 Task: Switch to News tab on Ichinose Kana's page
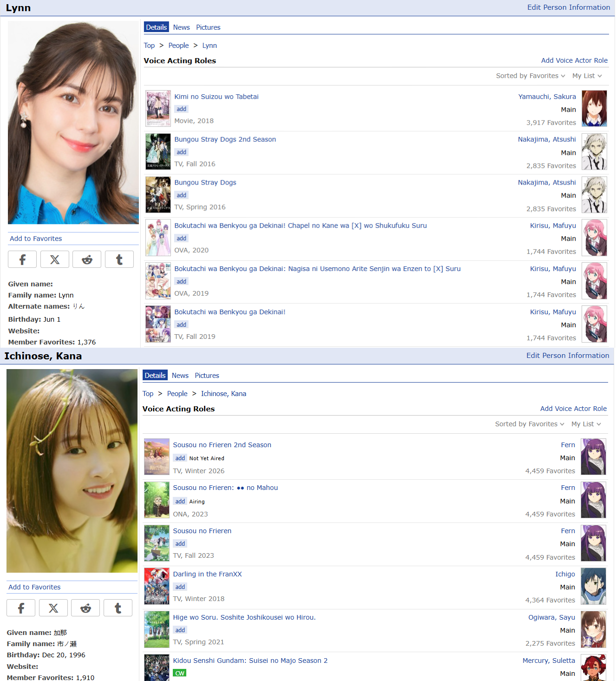tap(180, 376)
